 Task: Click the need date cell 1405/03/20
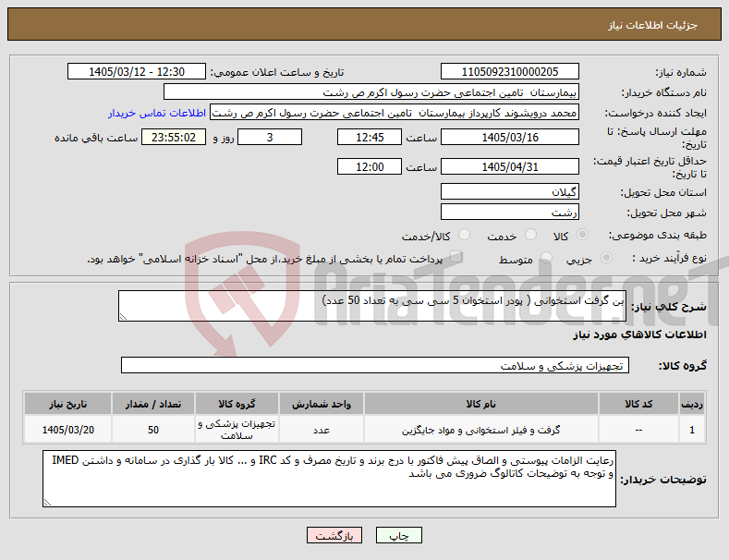(x=67, y=430)
